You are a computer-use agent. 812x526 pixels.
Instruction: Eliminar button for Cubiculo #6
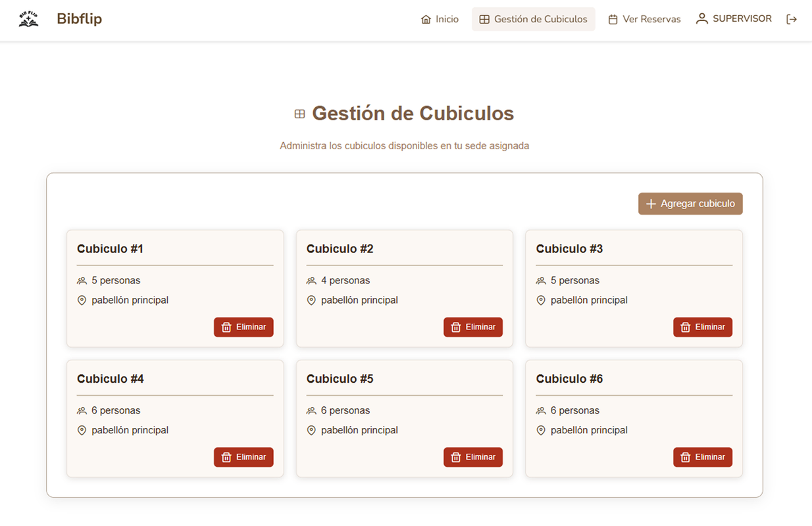tap(703, 458)
